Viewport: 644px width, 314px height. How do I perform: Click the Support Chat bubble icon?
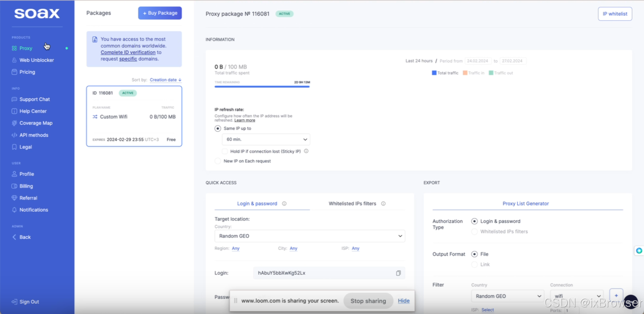(14, 99)
